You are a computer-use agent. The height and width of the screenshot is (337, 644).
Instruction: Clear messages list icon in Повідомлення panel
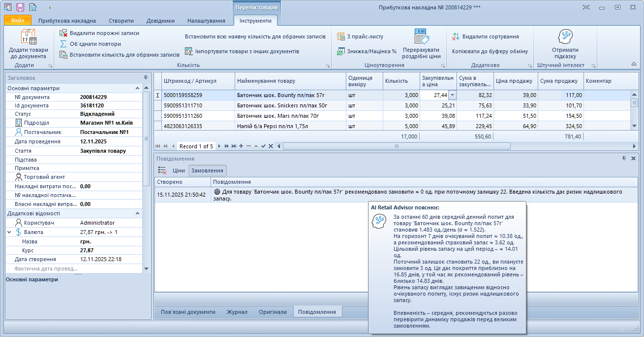162,170
